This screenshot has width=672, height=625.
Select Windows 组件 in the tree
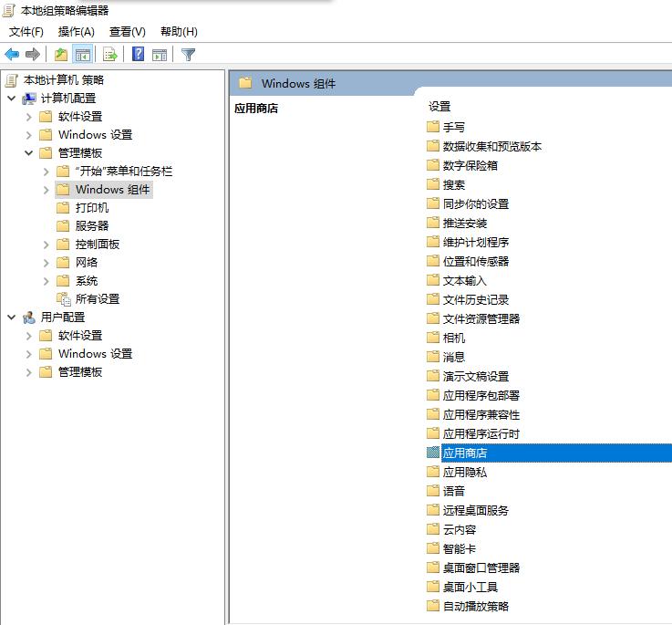pyautogui.click(x=112, y=190)
